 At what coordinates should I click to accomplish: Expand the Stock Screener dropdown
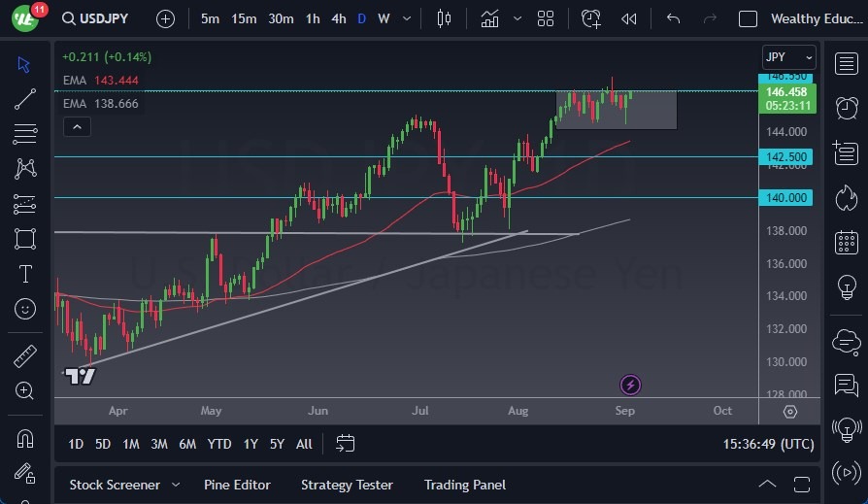click(x=176, y=485)
